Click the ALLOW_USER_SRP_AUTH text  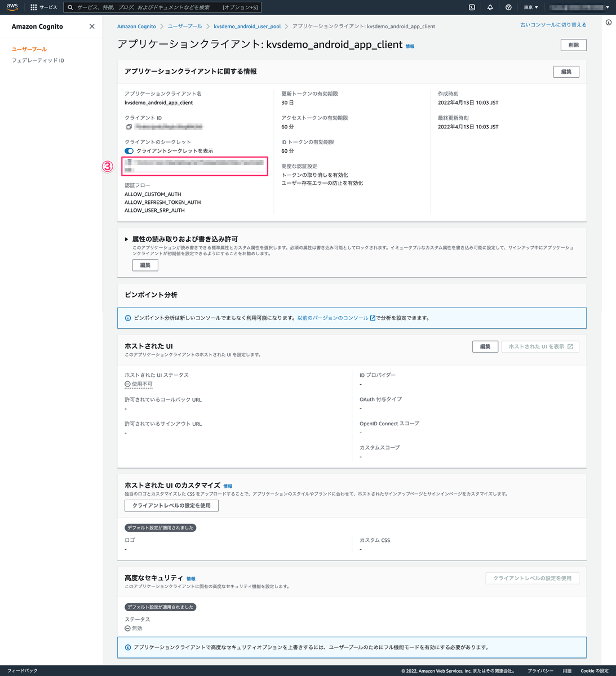pos(154,211)
